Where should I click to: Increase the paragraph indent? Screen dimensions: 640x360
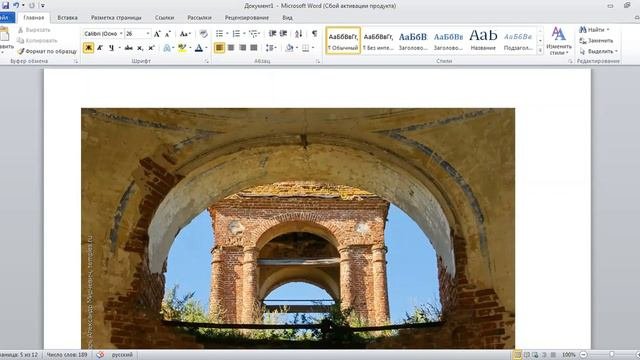[283, 33]
